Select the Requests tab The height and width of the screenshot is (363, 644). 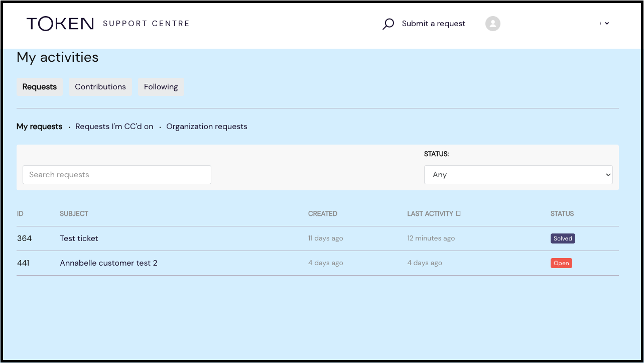coord(40,87)
